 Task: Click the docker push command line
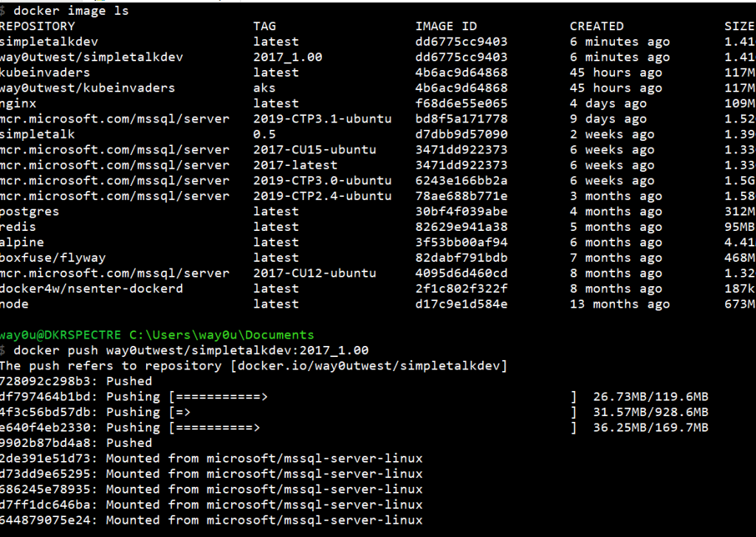(190, 350)
